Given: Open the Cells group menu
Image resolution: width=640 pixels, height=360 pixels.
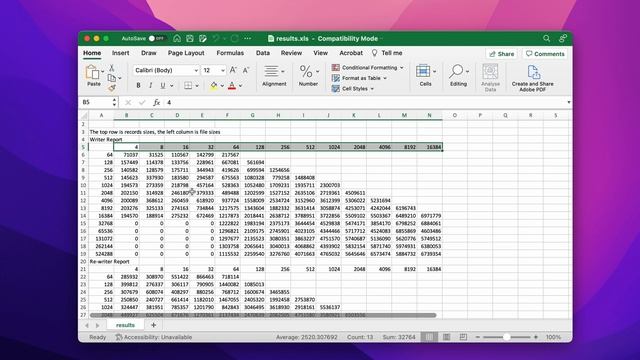Looking at the screenshot, I should (x=425, y=76).
